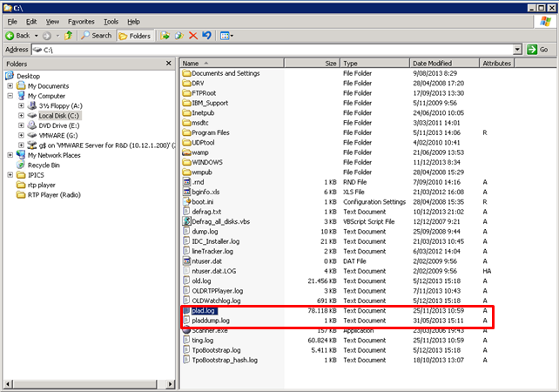Click the Copy To toolbar icon
This screenshot has width=559, height=392.
[179, 36]
